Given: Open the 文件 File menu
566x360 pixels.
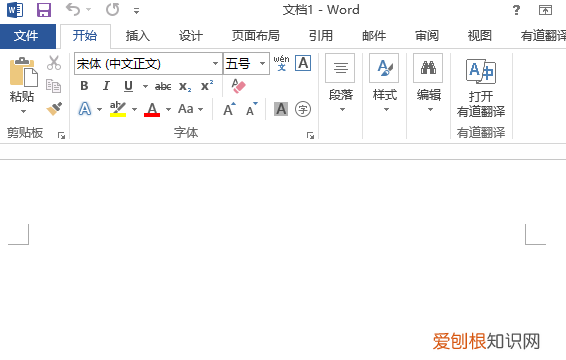Looking at the screenshot, I should (28, 36).
